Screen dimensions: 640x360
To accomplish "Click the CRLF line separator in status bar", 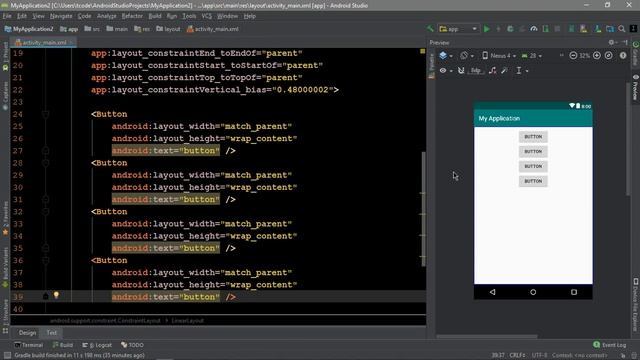I will (517, 355).
